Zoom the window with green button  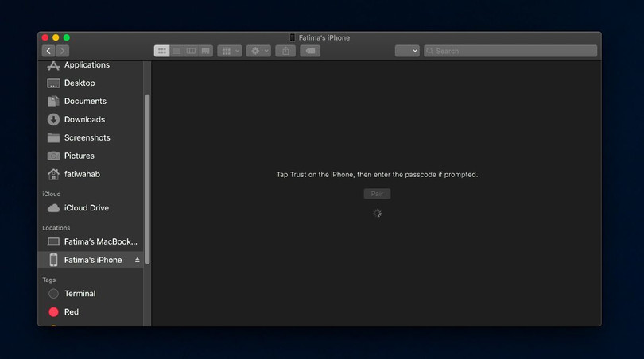click(x=67, y=38)
